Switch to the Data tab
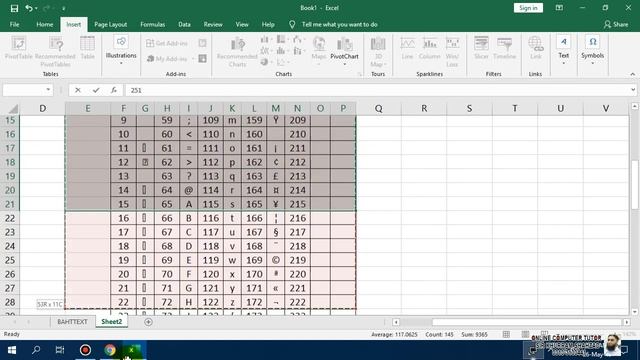The image size is (640, 360). coord(184,24)
